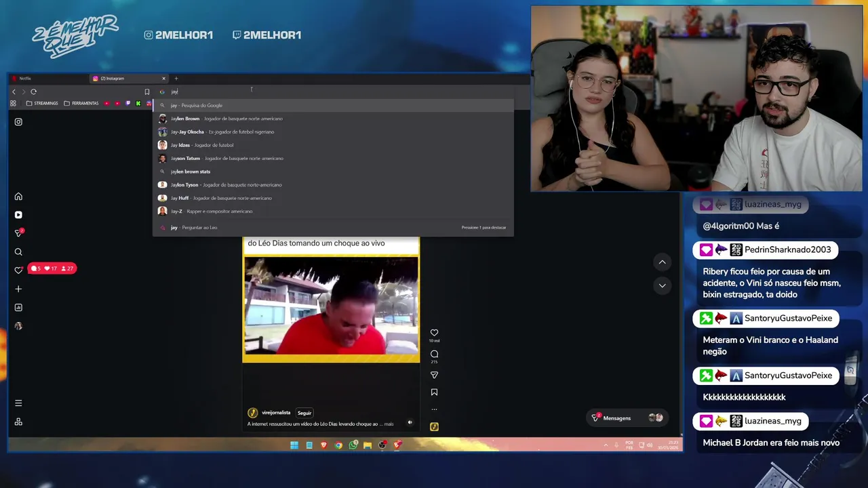Select the Jay Huff suggestion
The image size is (868, 488).
(x=333, y=198)
